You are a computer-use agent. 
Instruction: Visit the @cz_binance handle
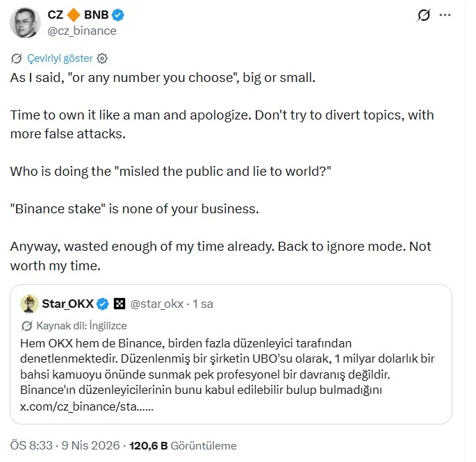coord(81,31)
